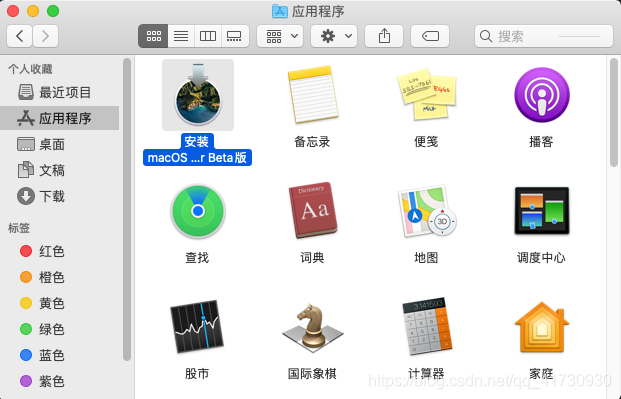Open the Chess (国际象棋) app icon
621x399 pixels.
[312, 327]
